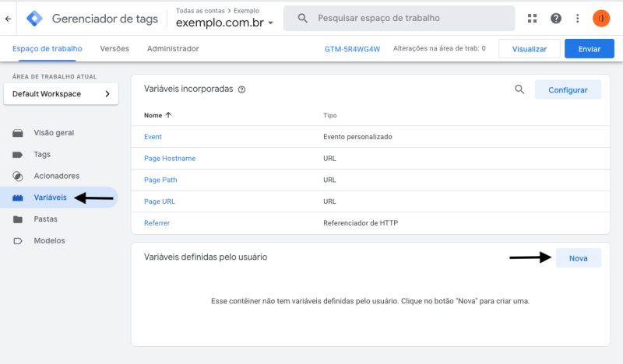Open the Page Hostname variable link
The height and width of the screenshot is (364, 623).
(x=170, y=159)
